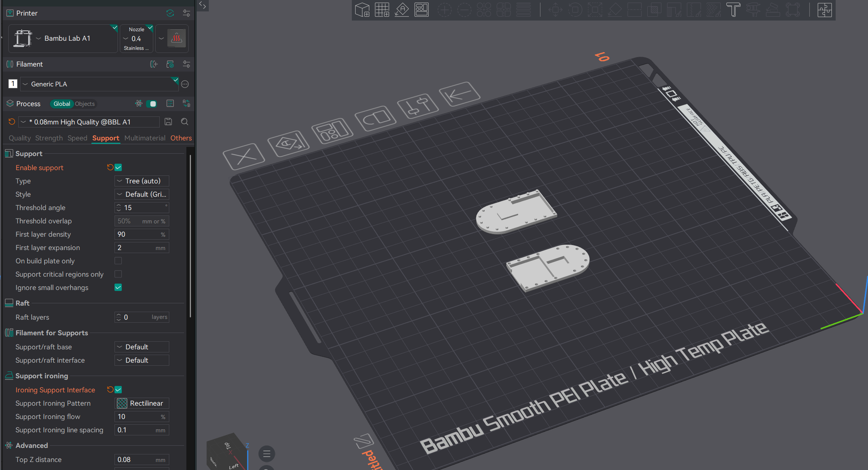The image size is (868, 470).
Task: Click the AMS filament sync icon
Action: (170, 64)
